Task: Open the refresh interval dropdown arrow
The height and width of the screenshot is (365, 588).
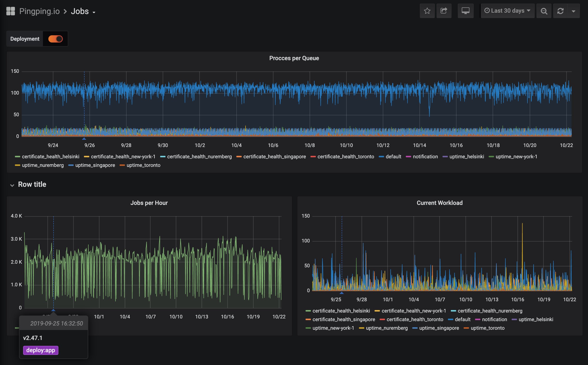Action: tap(573, 11)
